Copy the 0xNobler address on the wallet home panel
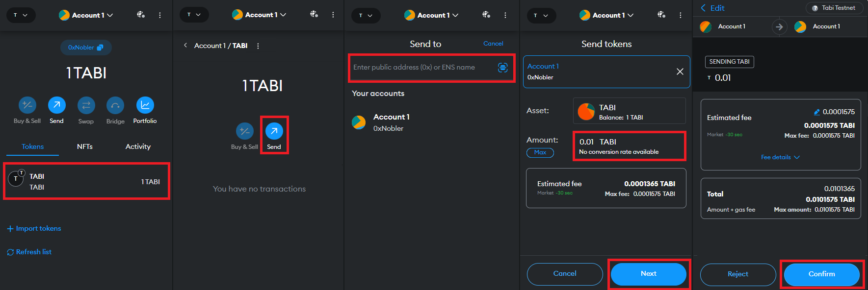The height and width of the screenshot is (290, 868). pyautogui.click(x=86, y=48)
